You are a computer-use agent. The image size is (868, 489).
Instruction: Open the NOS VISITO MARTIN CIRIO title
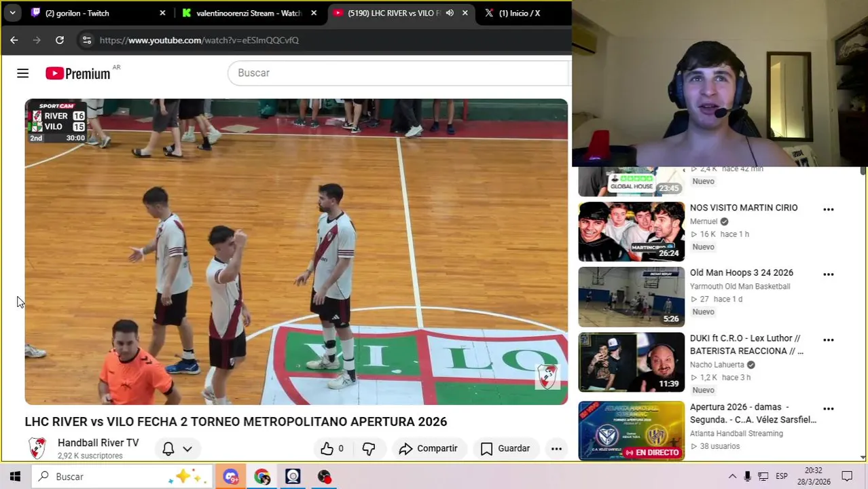744,208
